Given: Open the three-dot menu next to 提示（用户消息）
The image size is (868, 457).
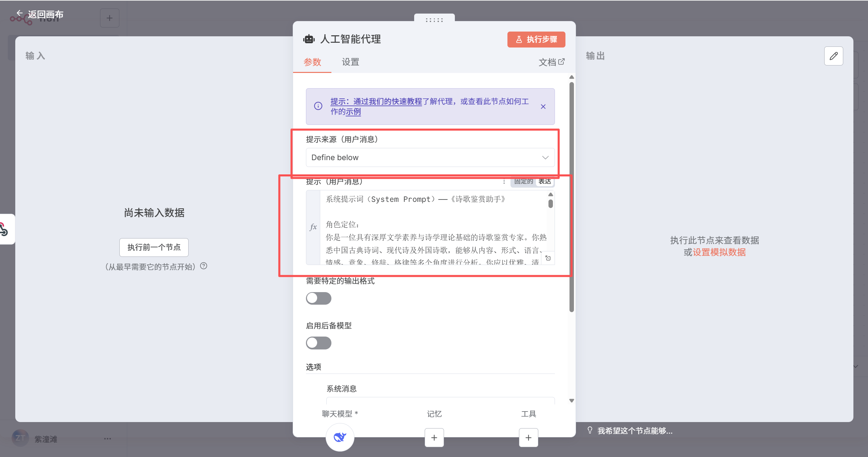Looking at the screenshot, I should coord(504,182).
